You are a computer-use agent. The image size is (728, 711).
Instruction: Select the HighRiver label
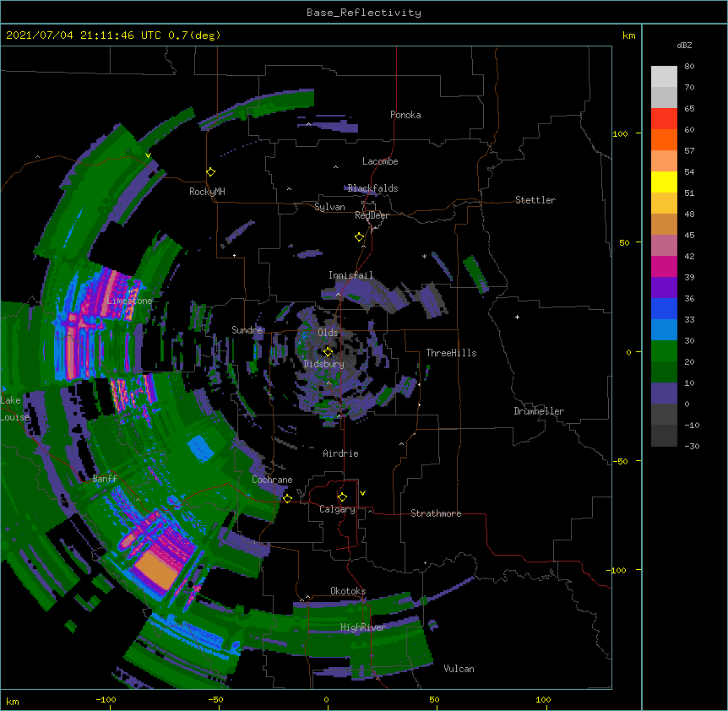coord(363,627)
